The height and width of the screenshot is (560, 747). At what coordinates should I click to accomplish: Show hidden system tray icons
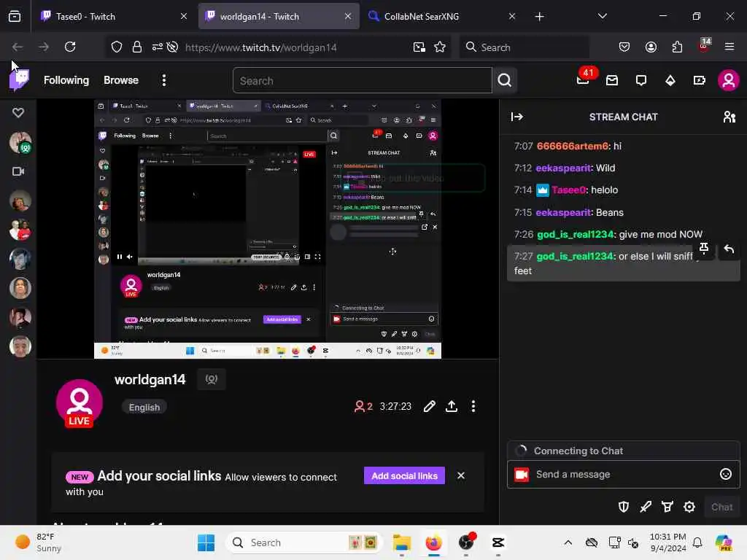click(x=568, y=542)
